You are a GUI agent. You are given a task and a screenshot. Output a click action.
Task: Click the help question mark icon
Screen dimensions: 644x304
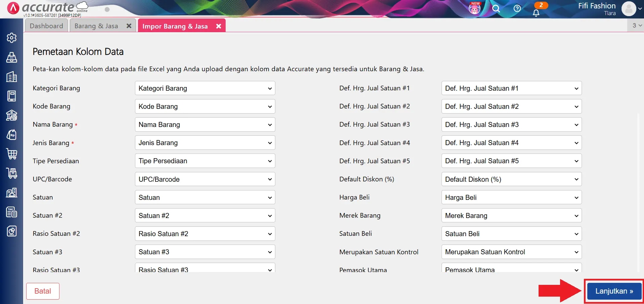pyautogui.click(x=517, y=9)
